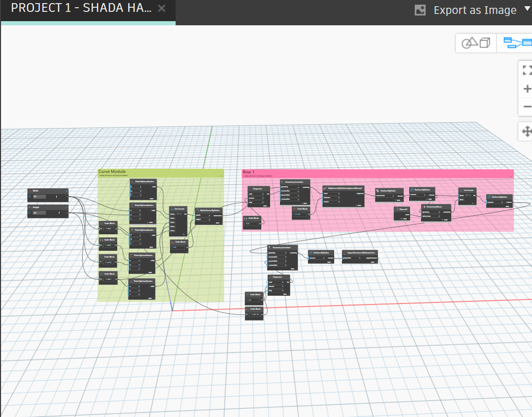This screenshot has width=532, height=417.
Task: Select the NurbsCurve.ByPoints node header
Action: point(209,211)
